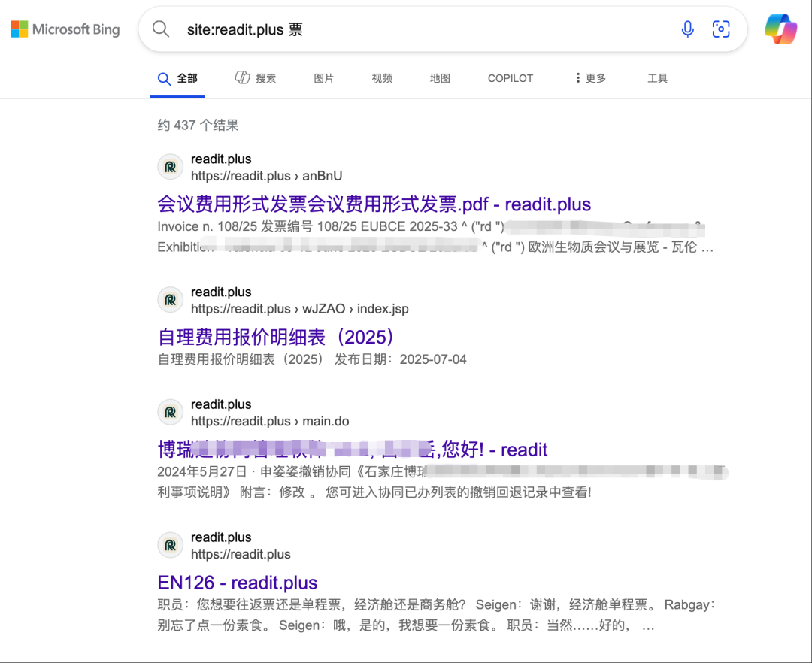Go to the COPILOT tab
This screenshot has width=812, height=663.
point(510,78)
